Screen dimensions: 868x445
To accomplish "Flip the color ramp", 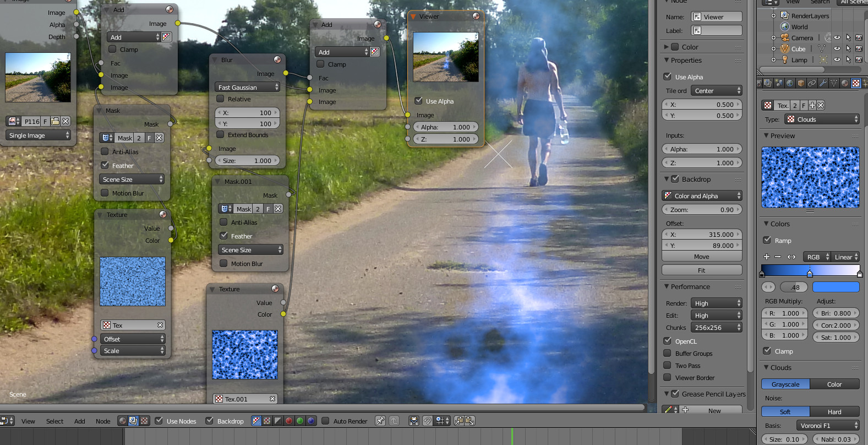I will [791, 257].
